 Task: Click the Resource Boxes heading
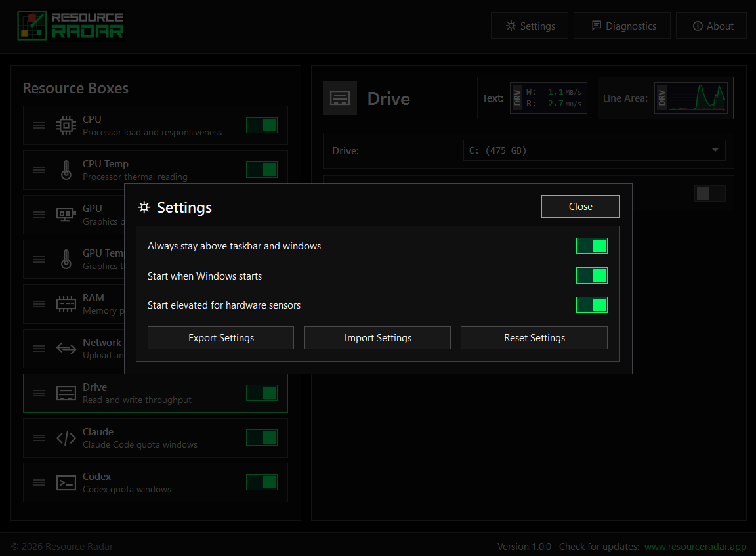(x=75, y=88)
